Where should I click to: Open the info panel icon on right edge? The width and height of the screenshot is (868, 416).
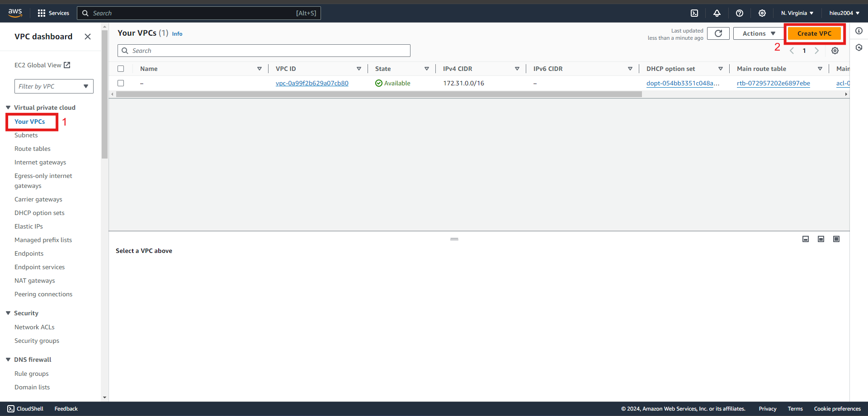click(859, 31)
